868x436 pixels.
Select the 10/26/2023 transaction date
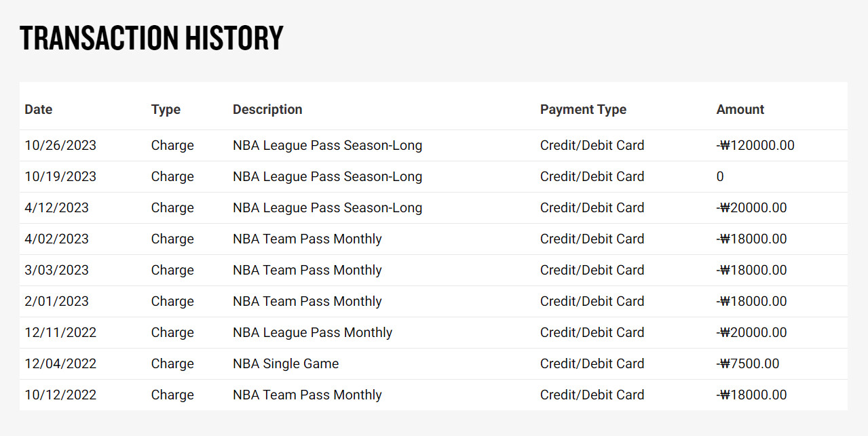tap(60, 145)
